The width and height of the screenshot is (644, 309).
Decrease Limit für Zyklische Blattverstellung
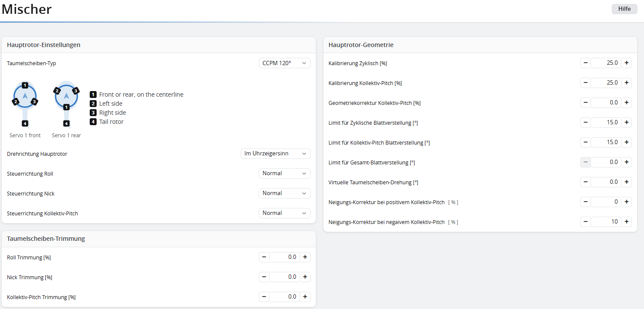tap(585, 123)
